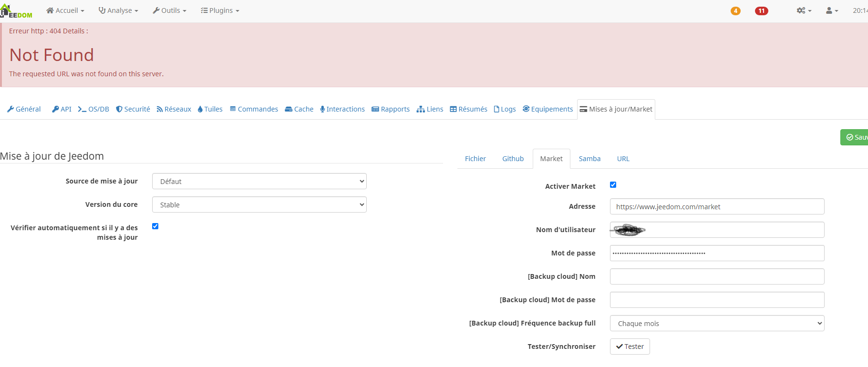
Task: Open the Réseaux tab
Action: 174,109
